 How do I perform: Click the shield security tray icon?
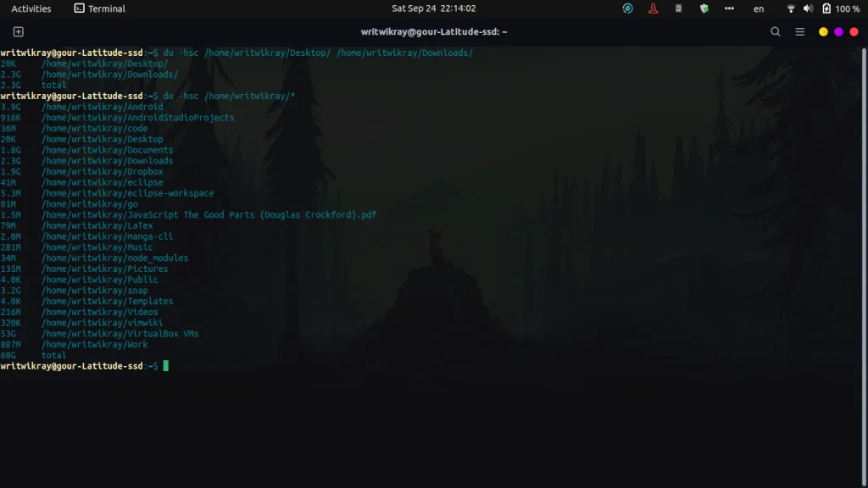(x=704, y=8)
